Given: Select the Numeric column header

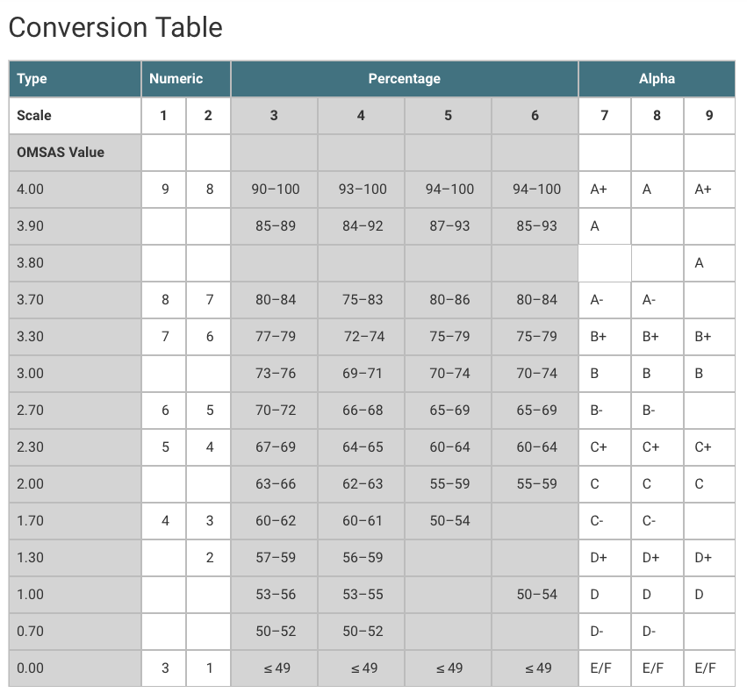Looking at the screenshot, I should [186, 79].
